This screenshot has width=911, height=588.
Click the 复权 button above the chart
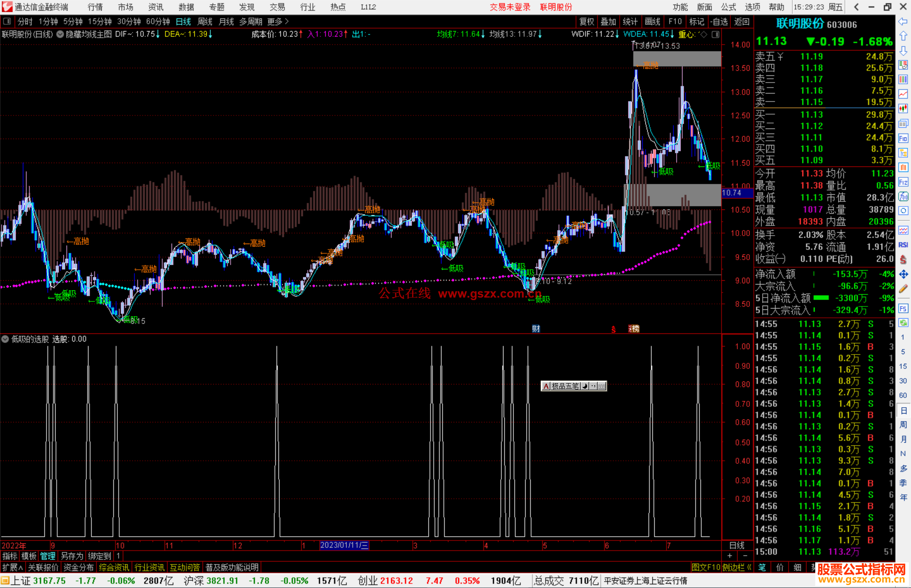point(587,21)
